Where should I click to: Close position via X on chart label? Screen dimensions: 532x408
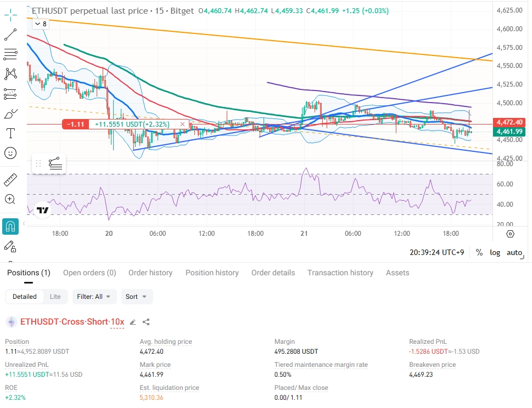[182, 124]
